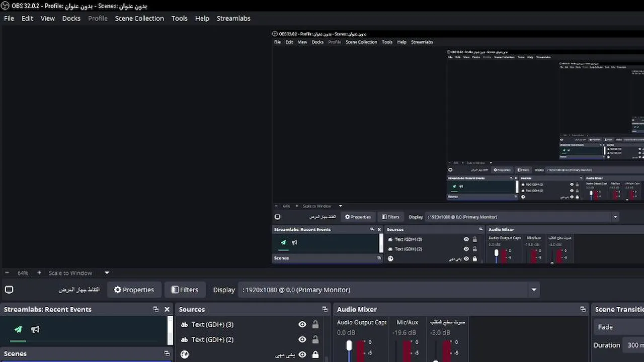
Task: Toggle lock on Text (GDI+) (2)
Action: click(315, 339)
